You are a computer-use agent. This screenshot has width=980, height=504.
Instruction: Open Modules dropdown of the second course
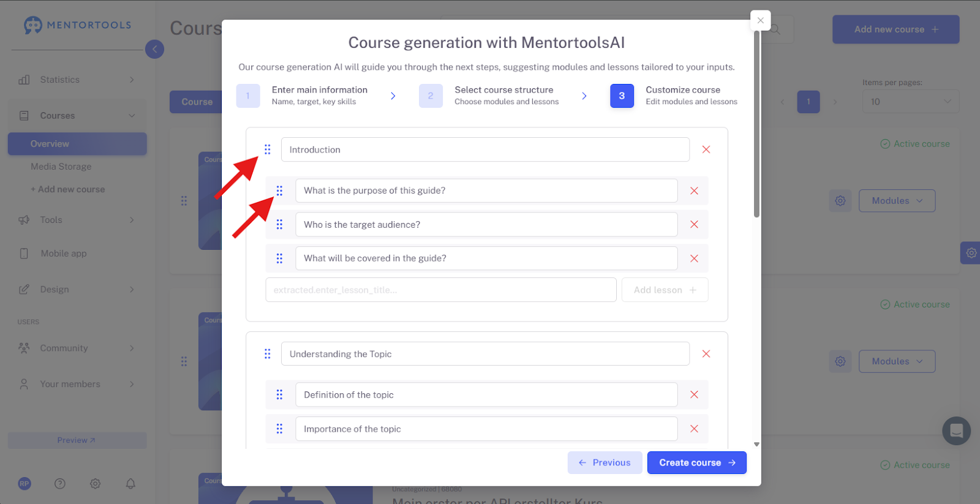tap(897, 361)
